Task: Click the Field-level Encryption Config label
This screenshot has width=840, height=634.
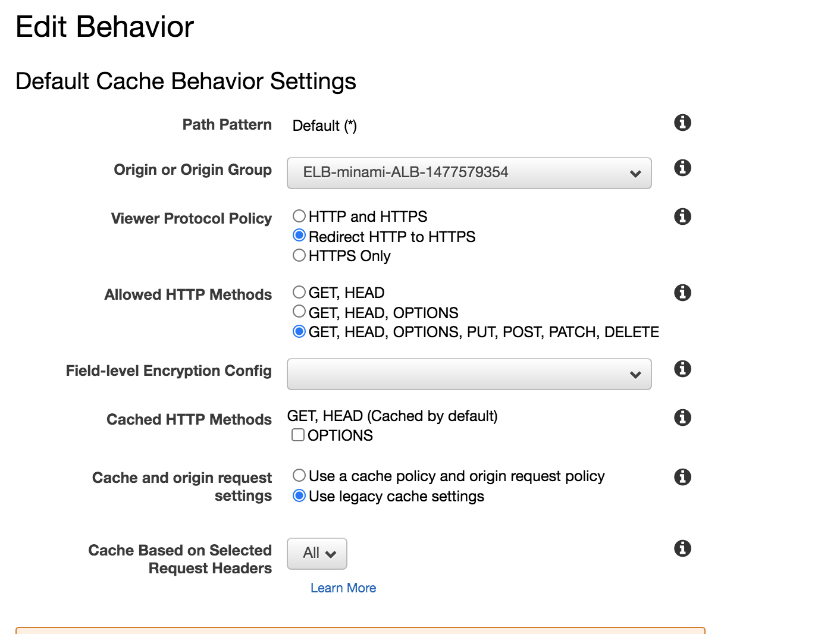Action: point(169,371)
